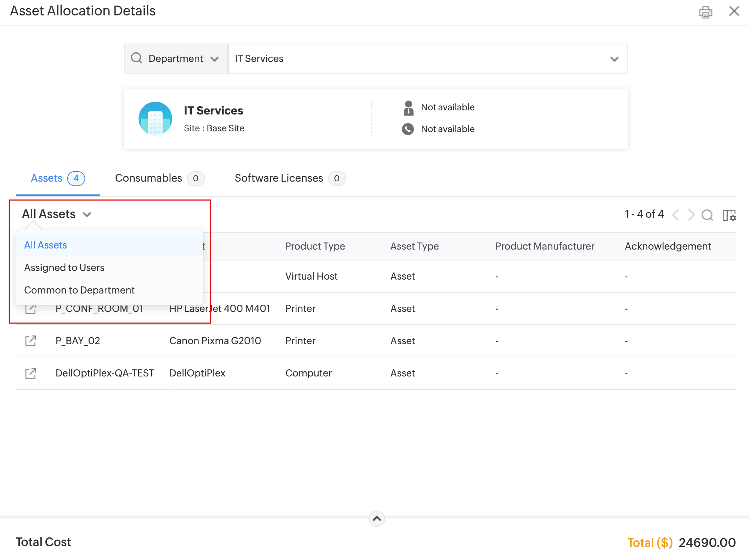
Task: Go to the next page arrow
Action: [691, 215]
